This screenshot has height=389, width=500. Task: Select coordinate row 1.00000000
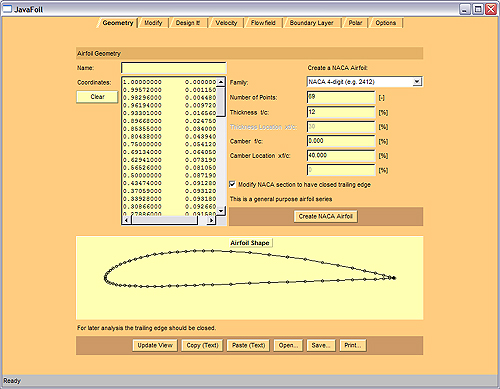pyautogui.click(x=169, y=82)
